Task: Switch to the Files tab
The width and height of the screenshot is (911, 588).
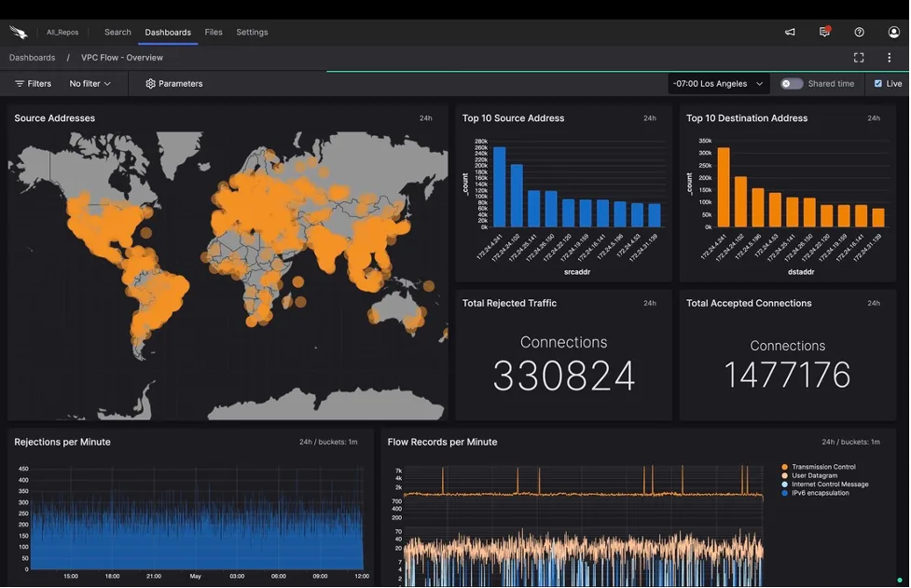Action: pos(214,33)
